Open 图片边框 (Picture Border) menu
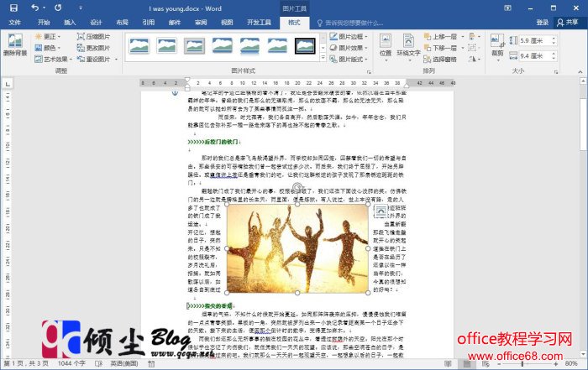 (349, 36)
